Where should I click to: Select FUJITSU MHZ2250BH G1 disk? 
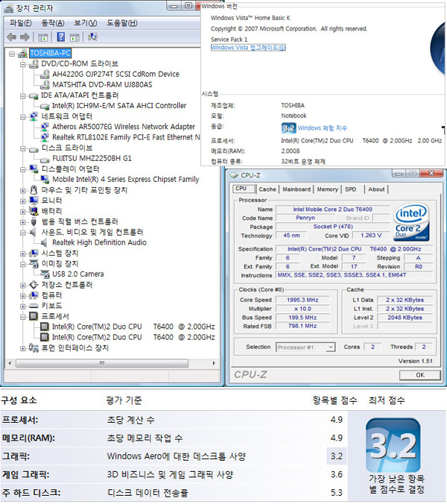point(92,159)
